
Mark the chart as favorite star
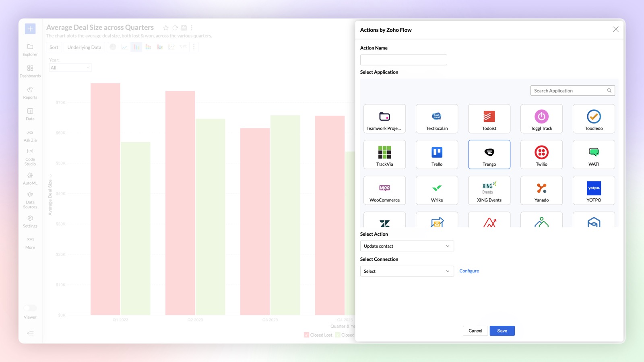click(x=166, y=28)
